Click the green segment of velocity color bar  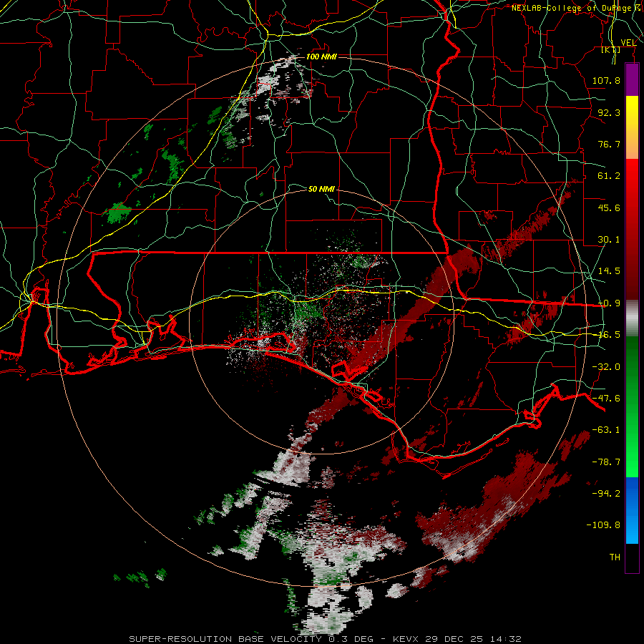(632, 406)
